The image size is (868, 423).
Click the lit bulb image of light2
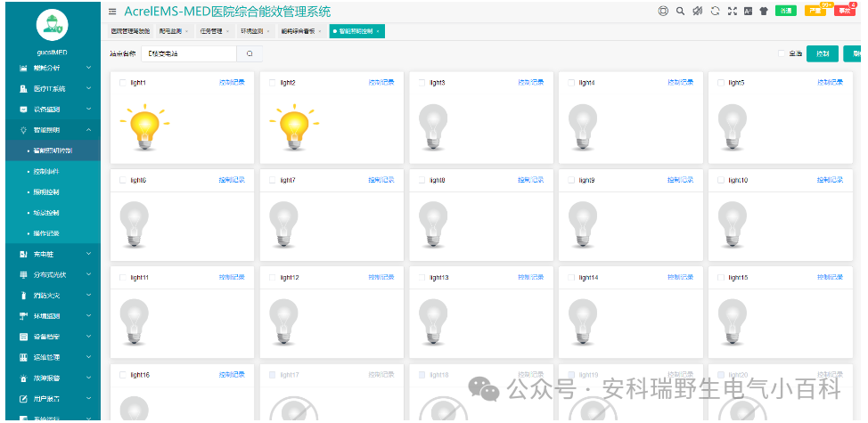294,127
